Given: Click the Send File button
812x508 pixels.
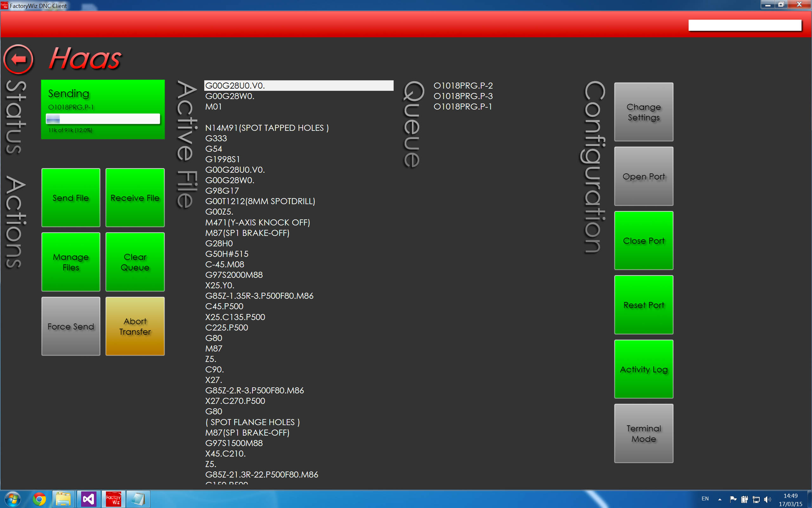Looking at the screenshot, I should coord(71,197).
